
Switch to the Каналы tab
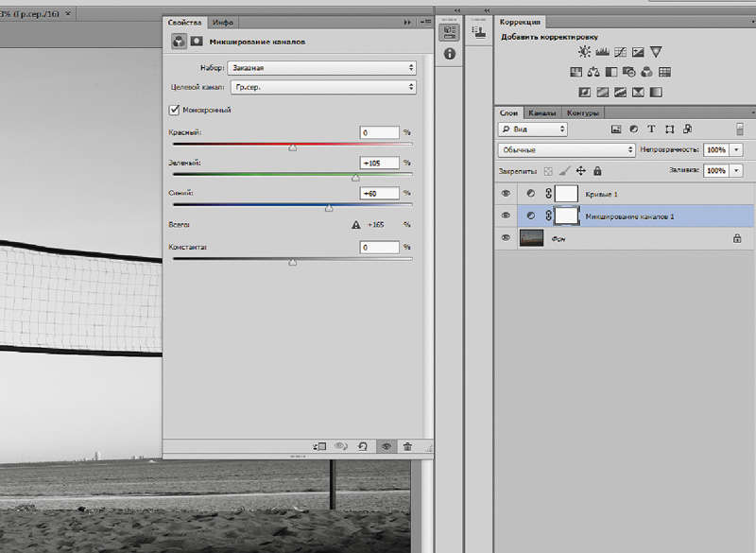(541, 112)
